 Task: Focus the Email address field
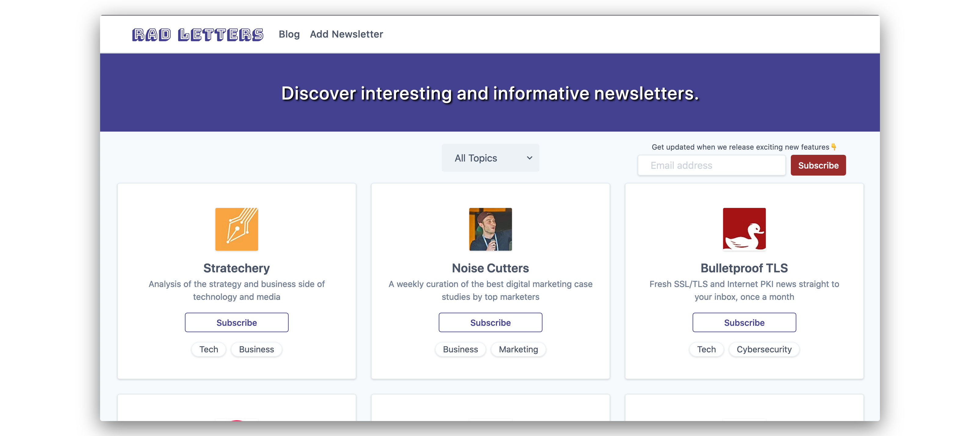(x=712, y=165)
